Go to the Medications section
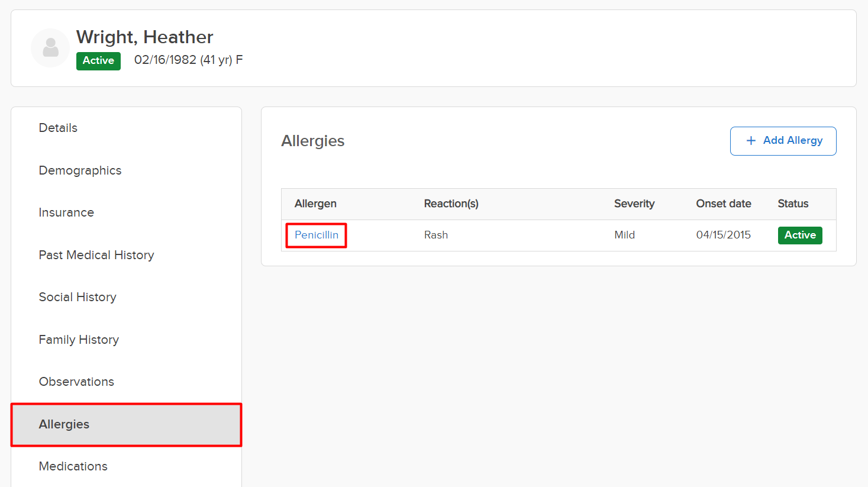The width and height of the screenshot is (868, 487). (x=73, y=466)
